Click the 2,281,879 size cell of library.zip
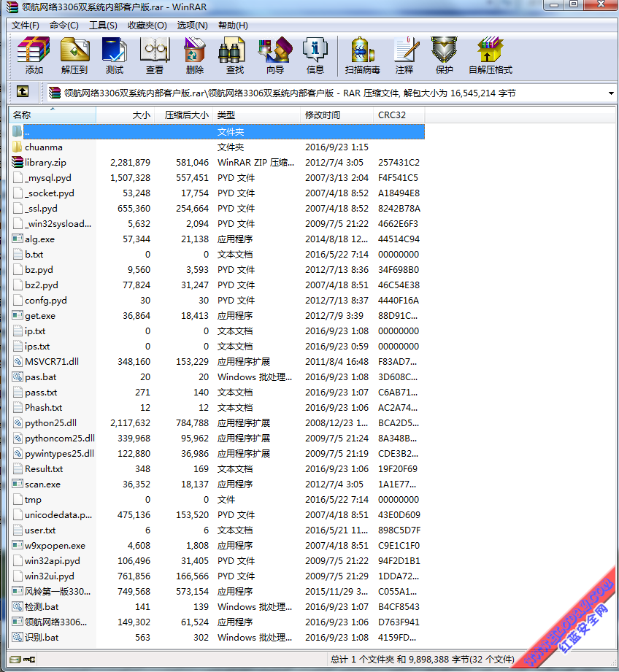This screenshot has width=619, height=672. [131, 163]
